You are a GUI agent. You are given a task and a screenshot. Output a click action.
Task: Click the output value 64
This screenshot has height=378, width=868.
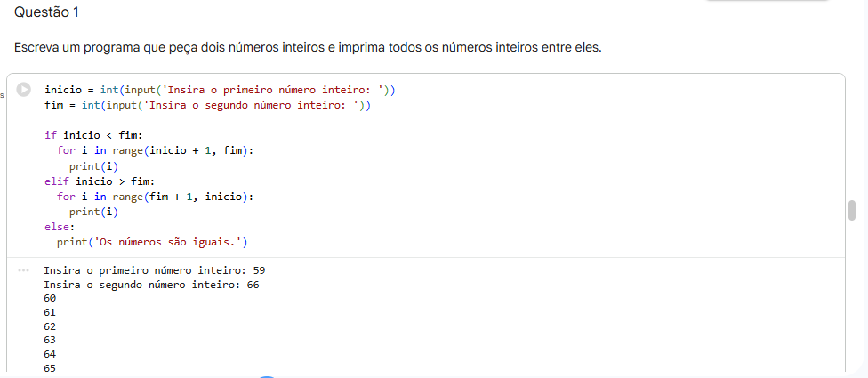50,354
